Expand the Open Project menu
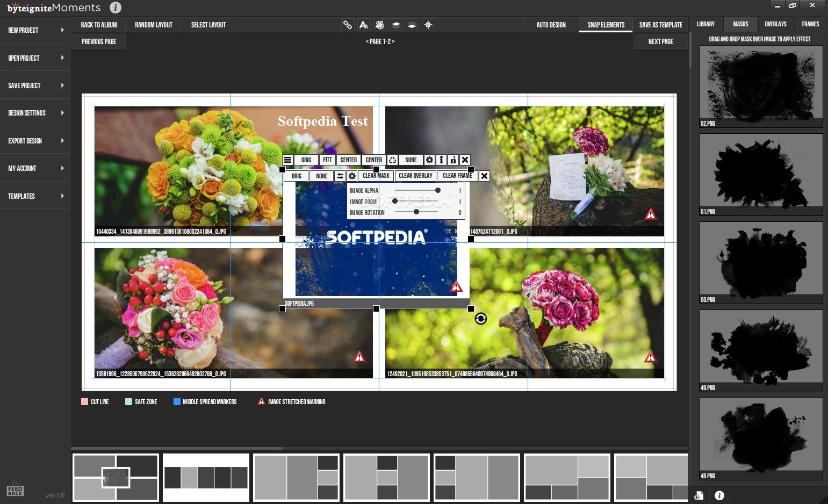The width and height of the screenshot is (828, 504). click(x=35, y=58)
